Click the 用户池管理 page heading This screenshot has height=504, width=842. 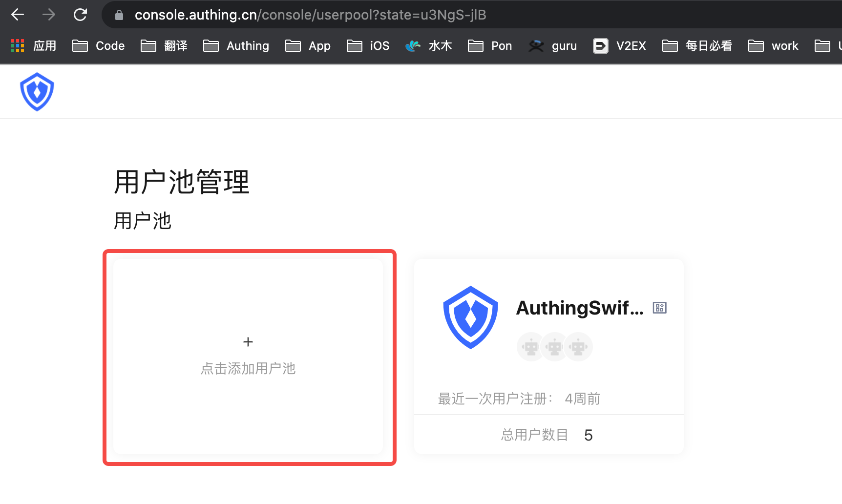pyautogui.click(x=182, y=182)
